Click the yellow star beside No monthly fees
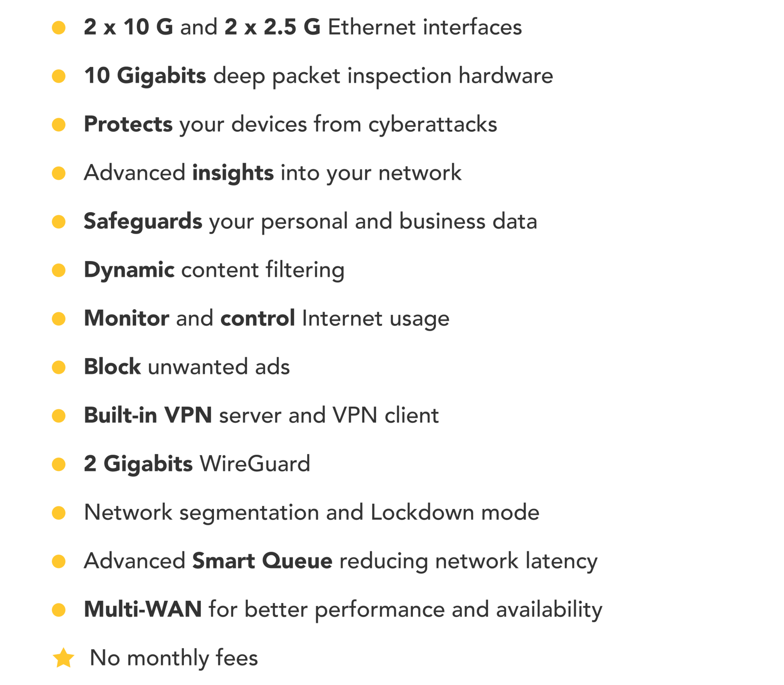 [63, 658]
